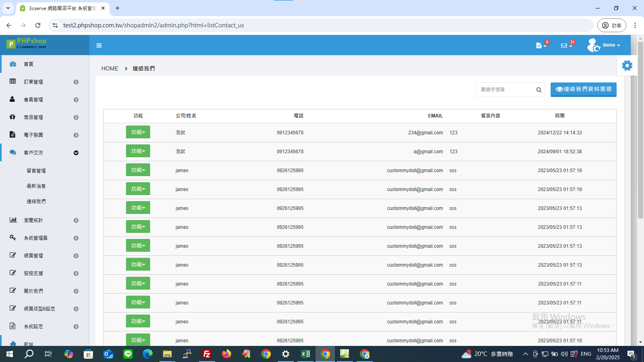Open the settings gear panel icon
644x362 pixels.
(627, 66)
